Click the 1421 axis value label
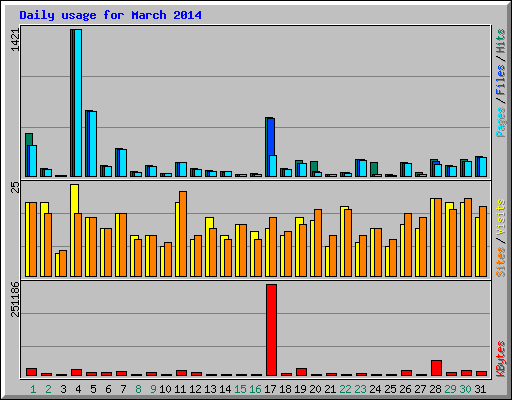The height and width of the screenshot is (400, 512). click(x=15, y=40)
